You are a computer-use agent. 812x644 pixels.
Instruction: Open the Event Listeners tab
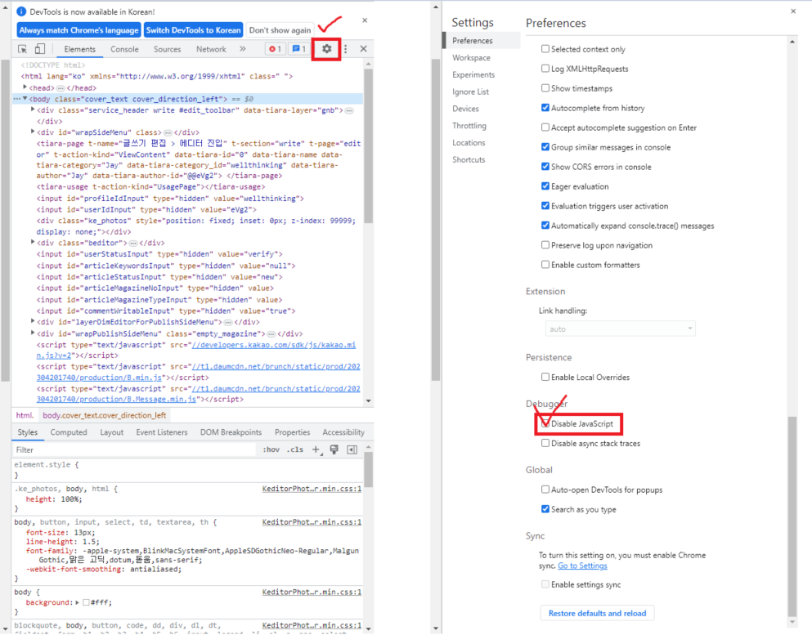(x=162, y=432)
